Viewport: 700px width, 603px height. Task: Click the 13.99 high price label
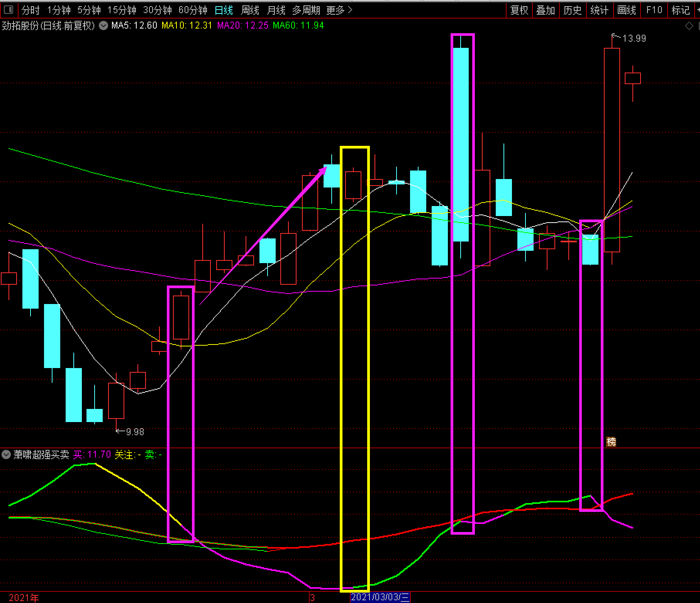coord(634,38)
